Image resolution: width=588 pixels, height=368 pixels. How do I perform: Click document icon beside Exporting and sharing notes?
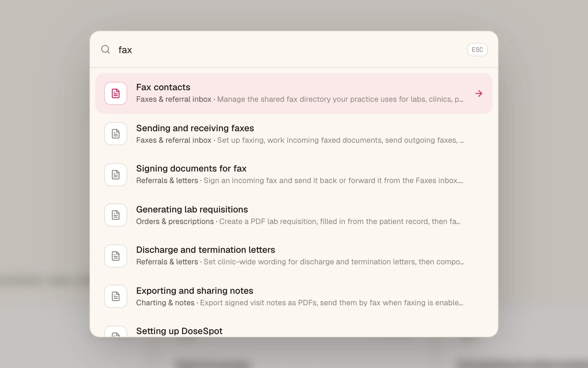tap(116, 296)
